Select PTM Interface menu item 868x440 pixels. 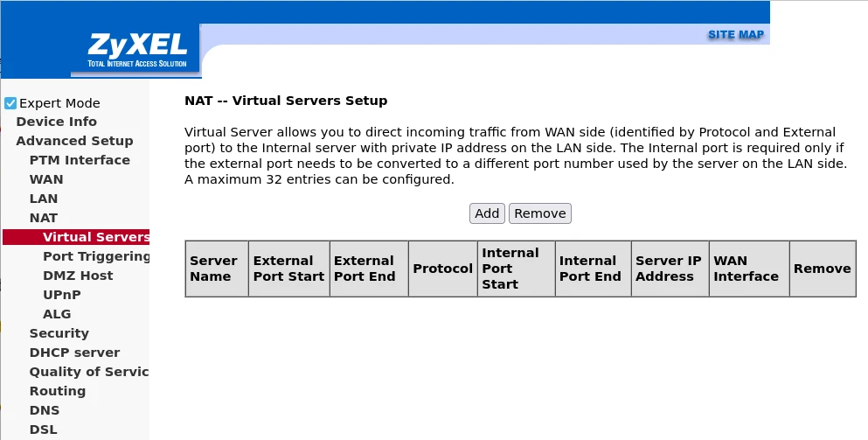pos(80,160)
